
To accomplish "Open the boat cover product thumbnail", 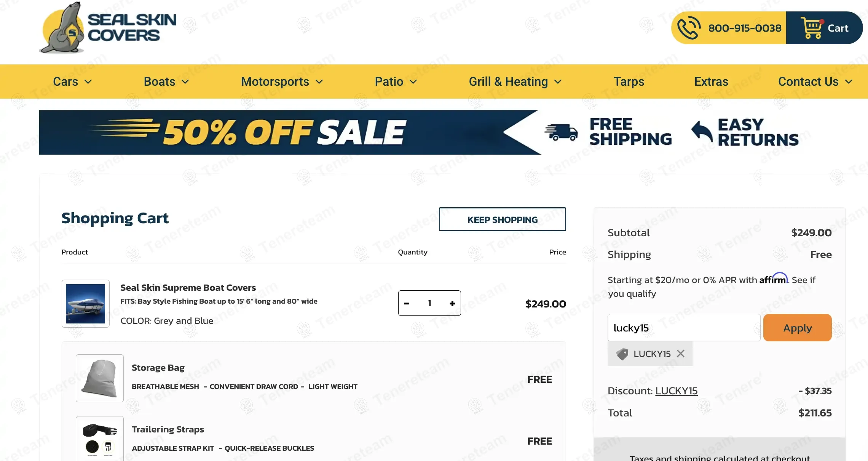I will pos(86,304).
